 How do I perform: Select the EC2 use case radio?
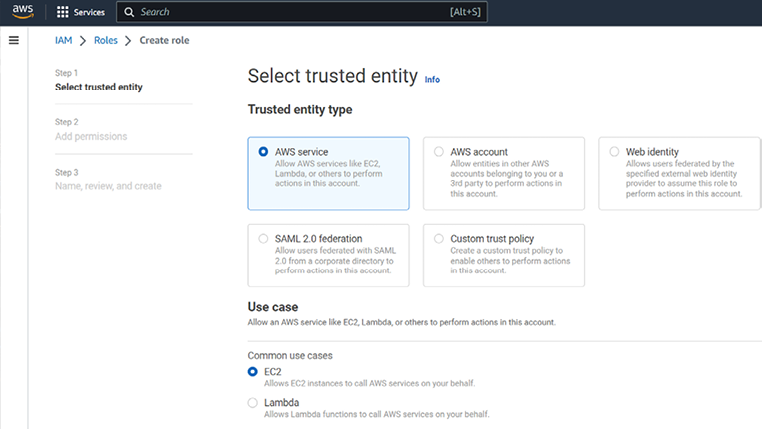click(x=252, y=372)
